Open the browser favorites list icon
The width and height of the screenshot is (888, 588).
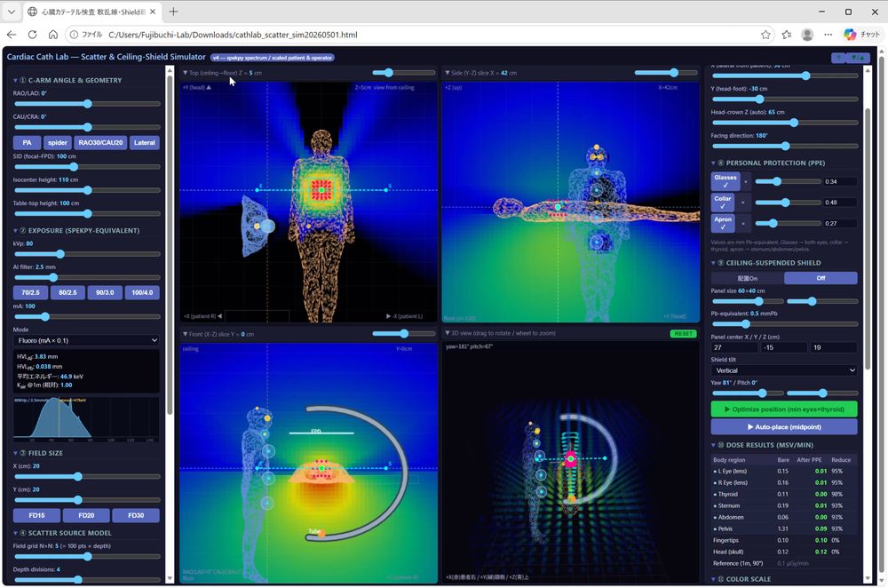click(787, 35)
